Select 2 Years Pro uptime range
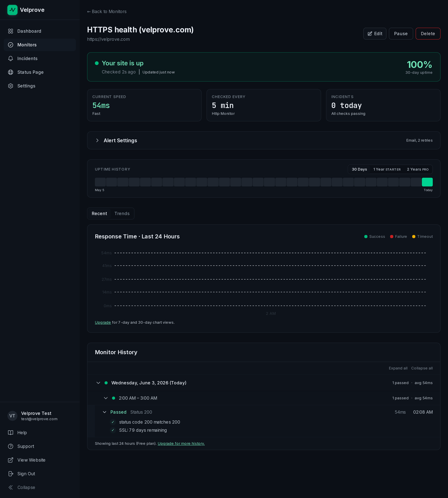The height and width of the screenshot is (498, 448). click(x=418, y=169)
